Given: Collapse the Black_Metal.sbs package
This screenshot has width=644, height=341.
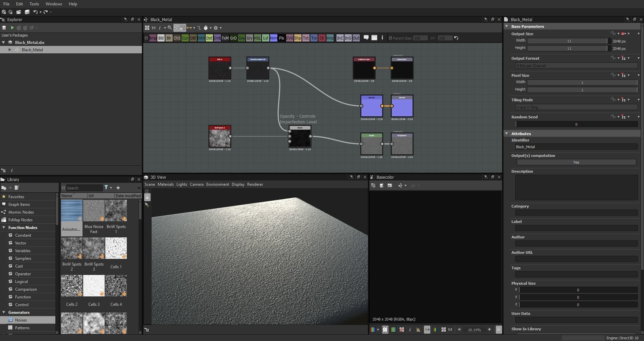Looking at the screenshot, I should [x=3, y=42].
